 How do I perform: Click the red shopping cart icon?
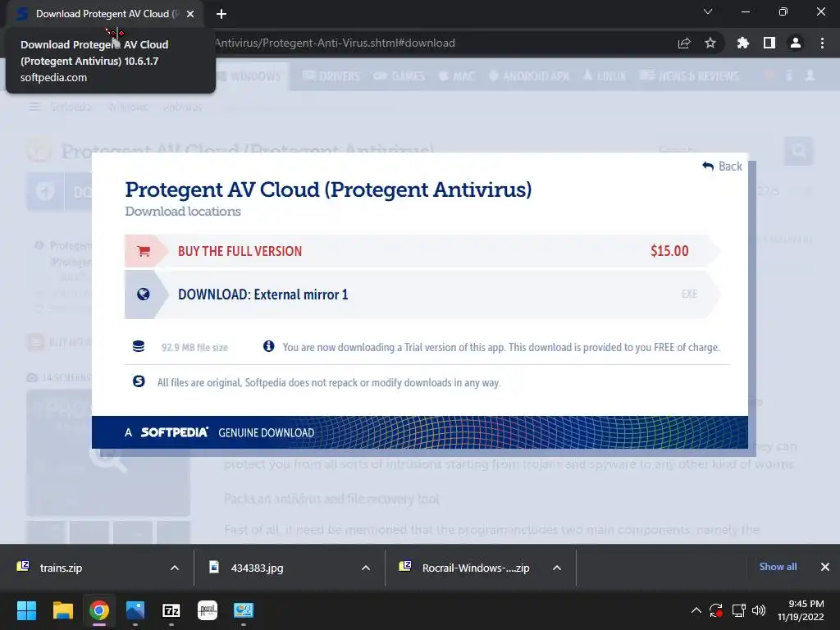pyautogui.click(x=143, y=251)
